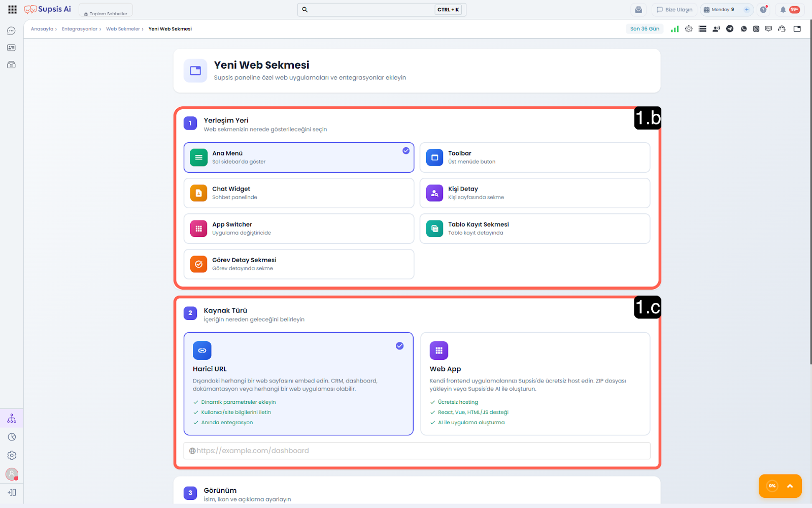Choose Toolbar as the placement location

coord(534,157)
